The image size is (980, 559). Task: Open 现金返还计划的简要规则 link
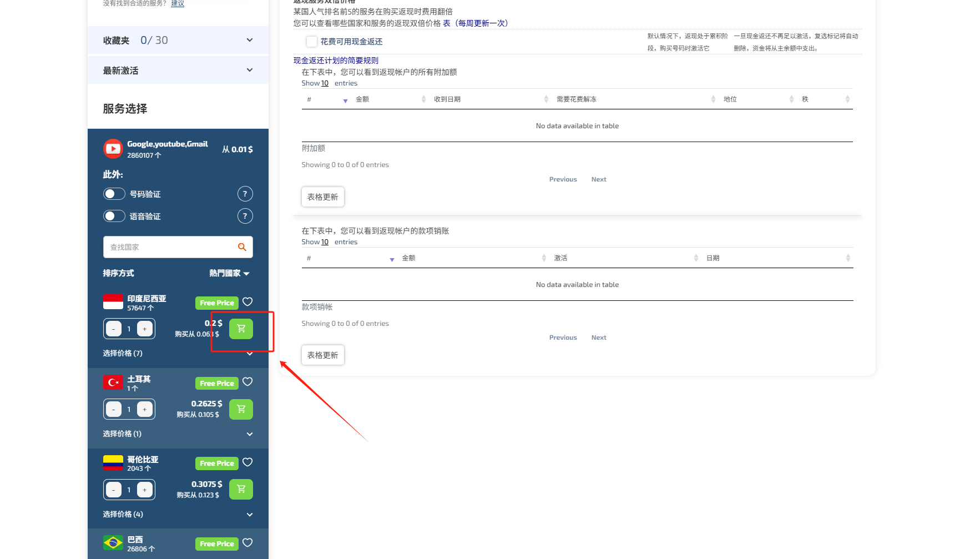click(x=336, y=61)
